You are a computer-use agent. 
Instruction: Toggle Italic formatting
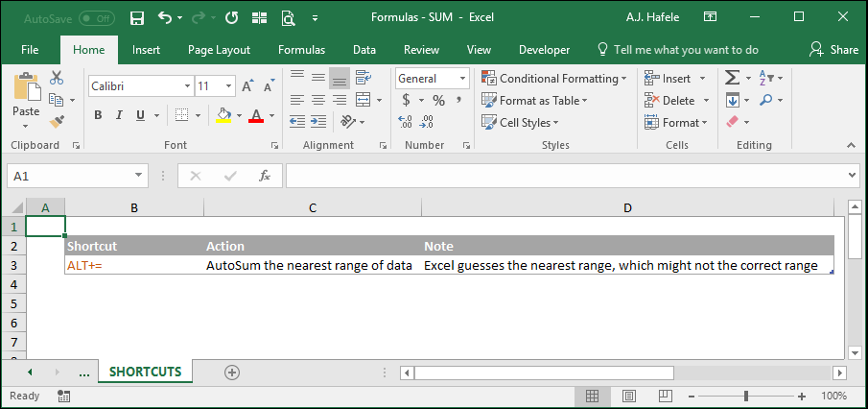coord(119,115)
